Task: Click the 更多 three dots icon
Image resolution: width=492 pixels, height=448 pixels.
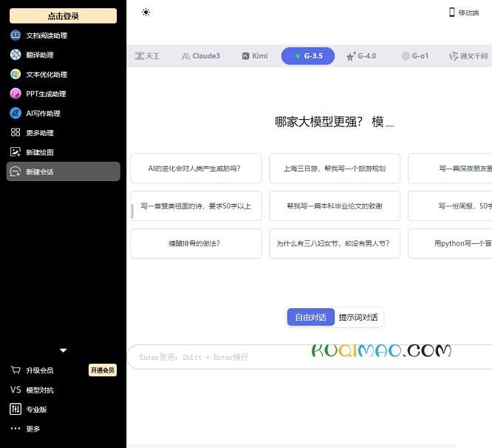Action: 16,429
